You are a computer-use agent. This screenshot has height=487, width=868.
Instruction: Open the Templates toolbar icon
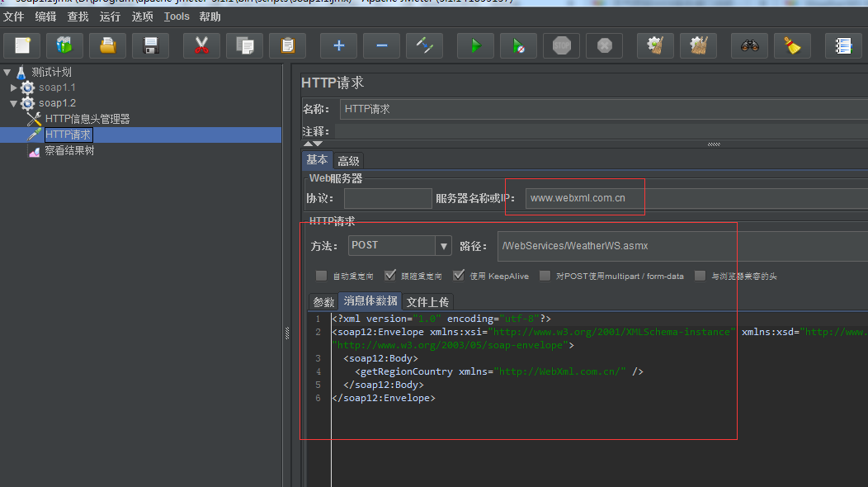tap(64, 45)
